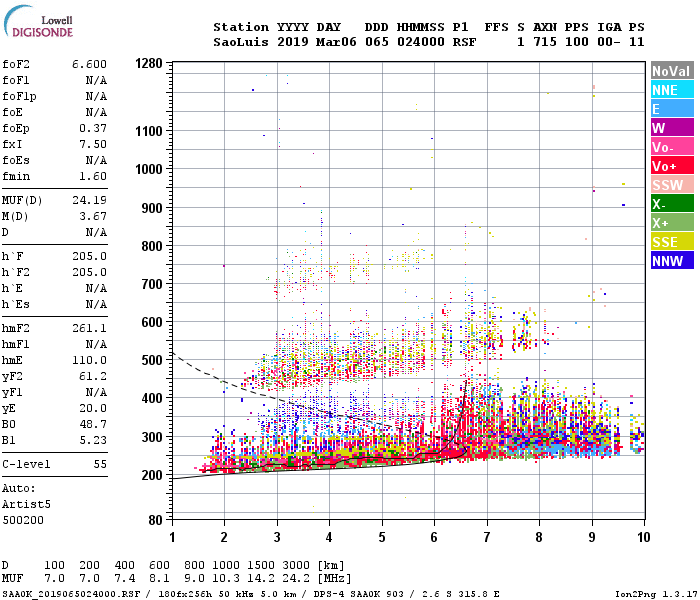This screenshot has width=700, height=600.
Task: Click the 500 height axis label
Action: pos(152,360)
